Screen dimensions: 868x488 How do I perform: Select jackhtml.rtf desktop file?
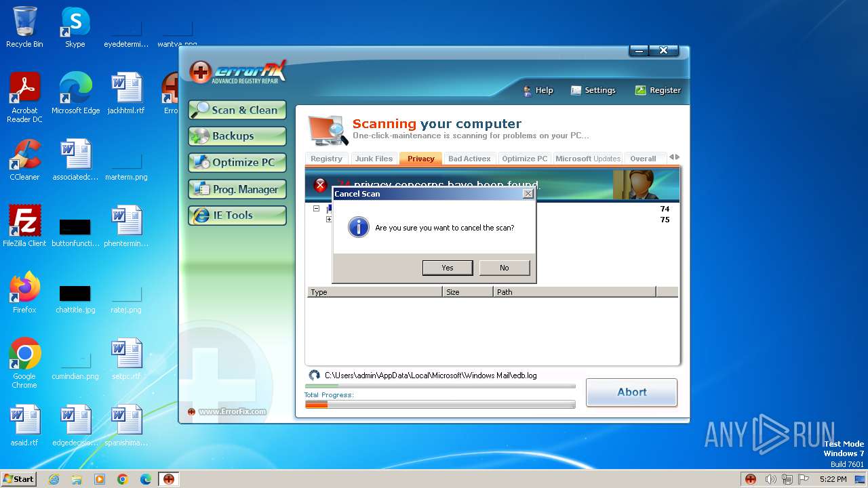point(126,94)
